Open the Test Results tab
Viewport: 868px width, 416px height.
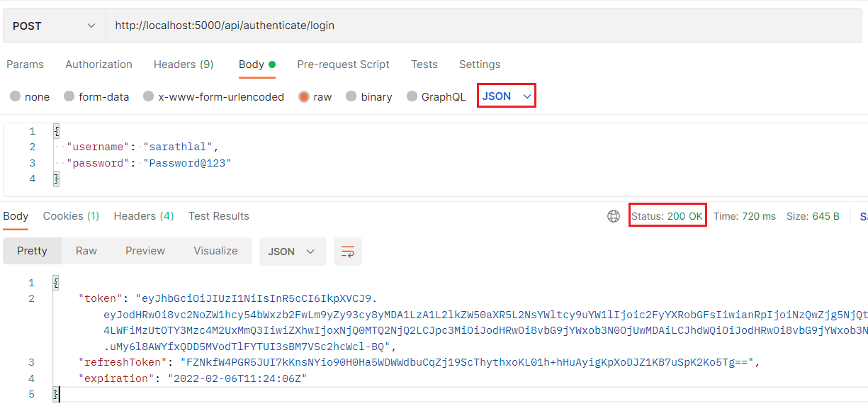click(218, 215)
